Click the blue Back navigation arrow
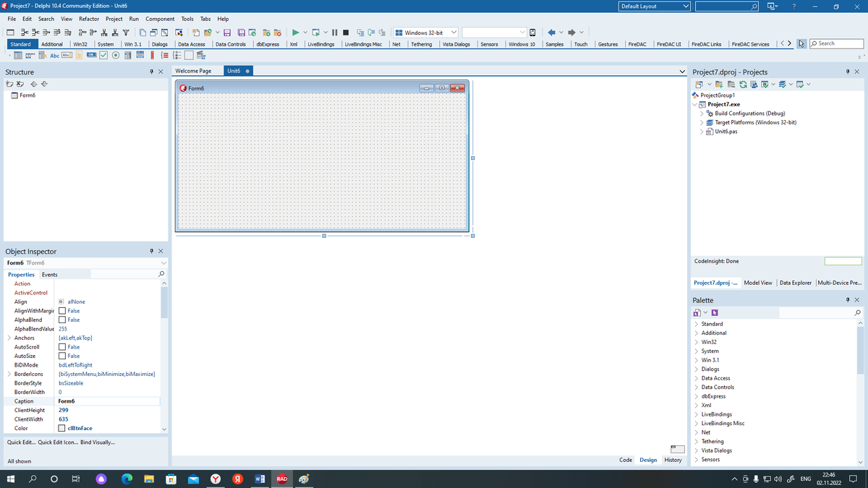 tap(551, 33)
